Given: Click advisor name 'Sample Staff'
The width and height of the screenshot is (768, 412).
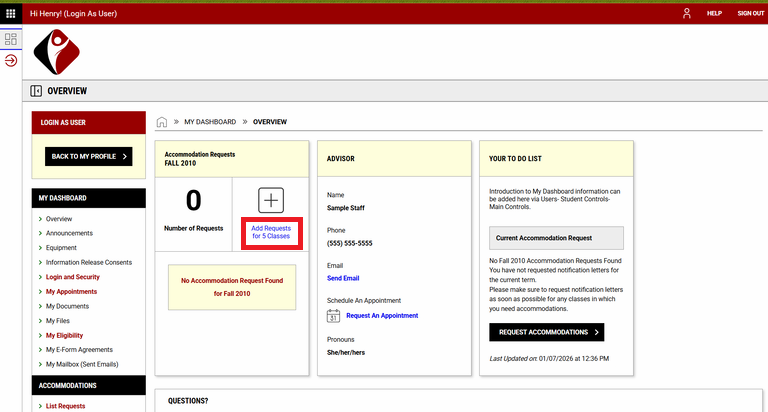Looking at the screenshot, I should pos(346,208).
